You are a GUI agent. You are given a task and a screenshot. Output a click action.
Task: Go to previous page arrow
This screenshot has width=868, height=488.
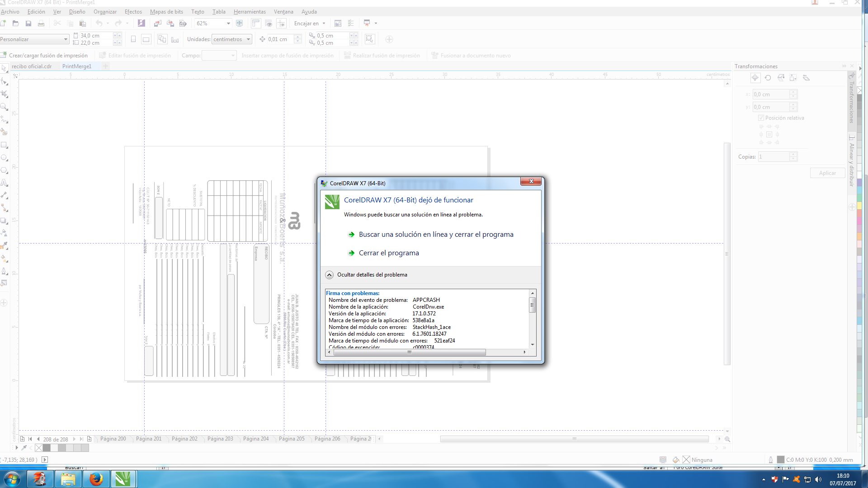pos(38,439)
